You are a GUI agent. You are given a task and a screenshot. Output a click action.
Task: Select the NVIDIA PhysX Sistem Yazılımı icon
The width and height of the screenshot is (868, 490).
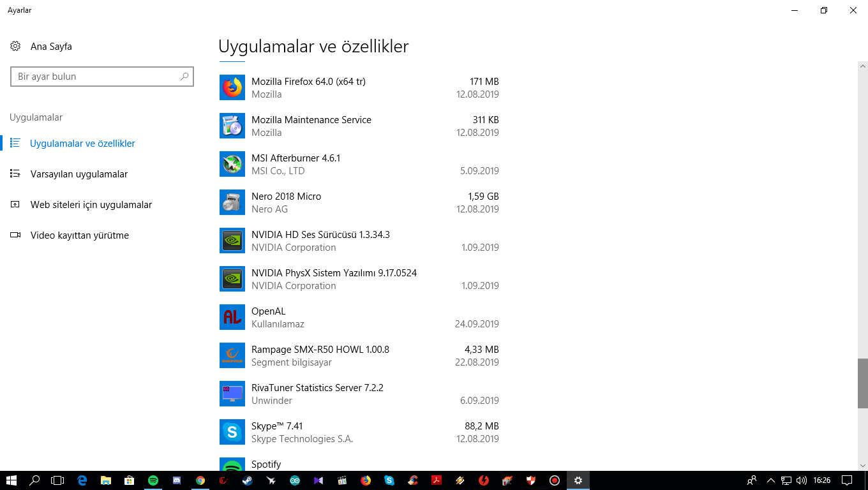(232, 279)
